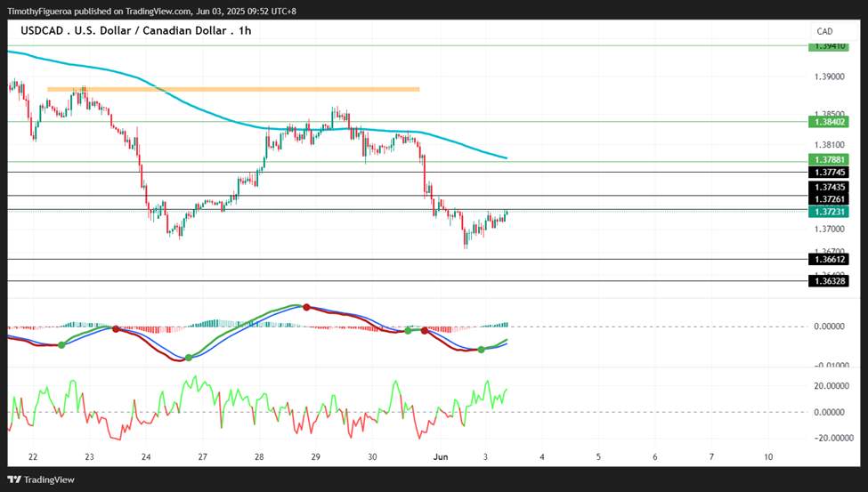Click the 1.37000 axis value
The image size is (868, 492).
(829, 230)
